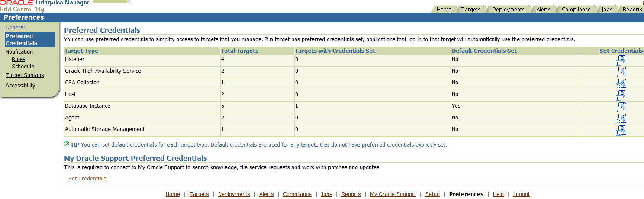Click the footer Reports link
Image resolution: width=644 pixels, height=199 pixels.
[351, 194]
